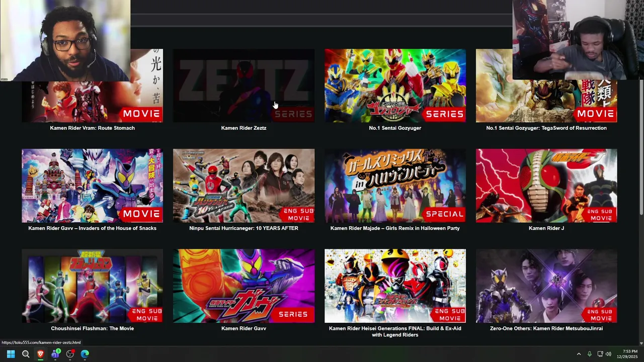Click the 'Kamen Rider Zeztz' title link

click(x=244, y=128)
